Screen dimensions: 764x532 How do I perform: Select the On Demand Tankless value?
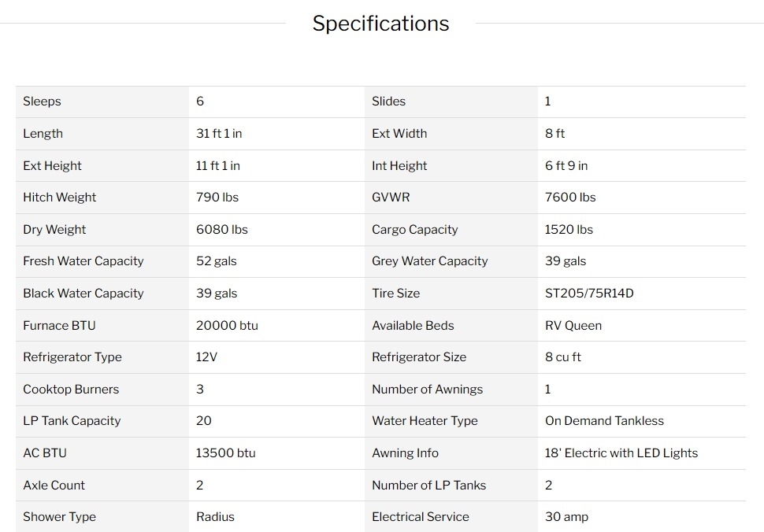click(x=604, y=421)
